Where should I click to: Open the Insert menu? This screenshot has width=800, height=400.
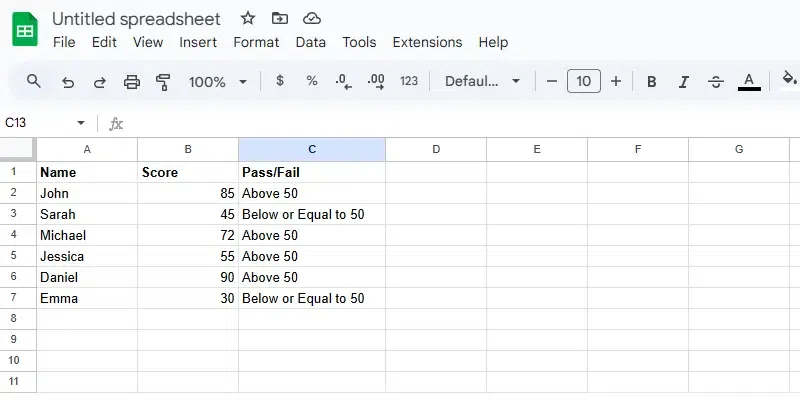pos(198,42)
